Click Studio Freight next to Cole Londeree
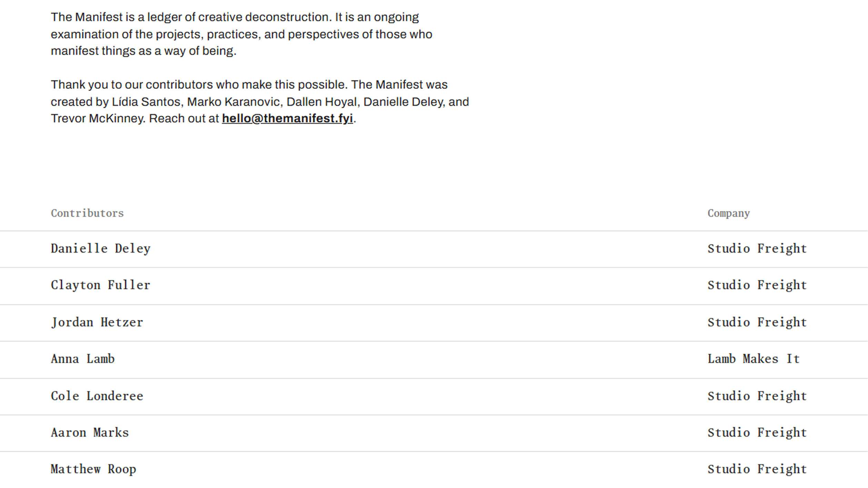 757,396
